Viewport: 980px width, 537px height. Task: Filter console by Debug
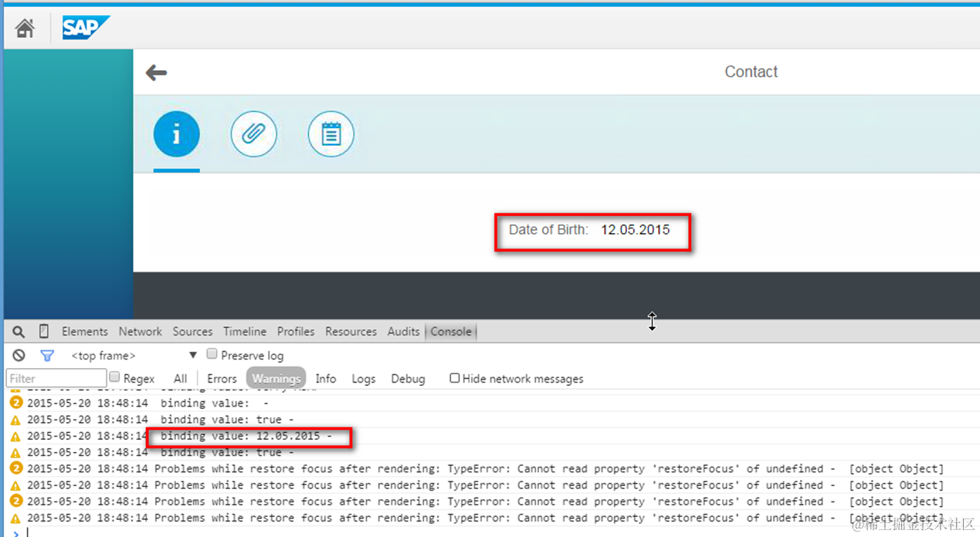(408, 379)
